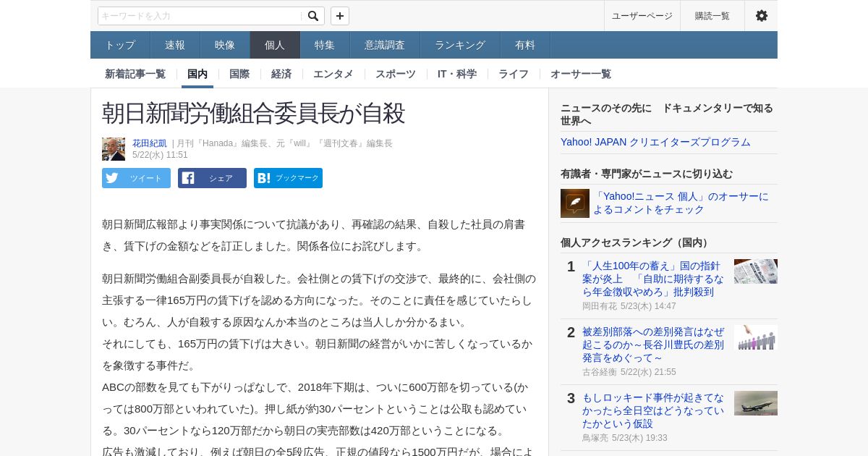
Task: Open ユーザーページ
Action: pos(642,16)
